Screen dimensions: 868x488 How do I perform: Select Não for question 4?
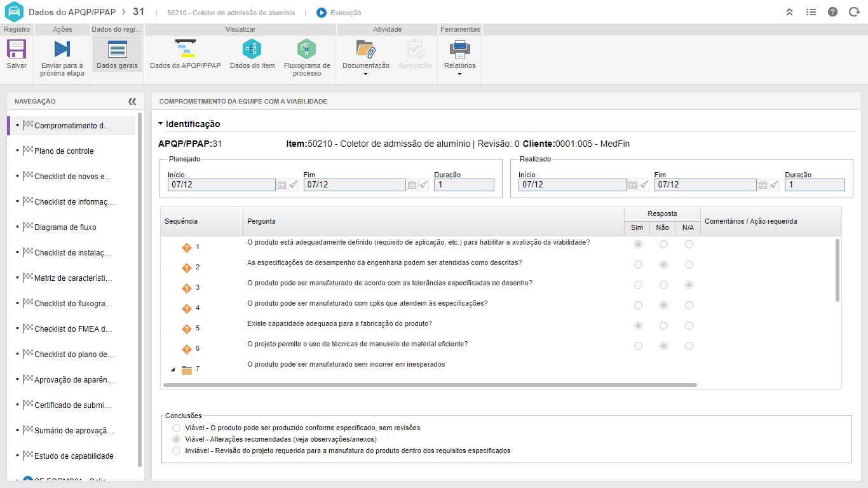(663, 306)
